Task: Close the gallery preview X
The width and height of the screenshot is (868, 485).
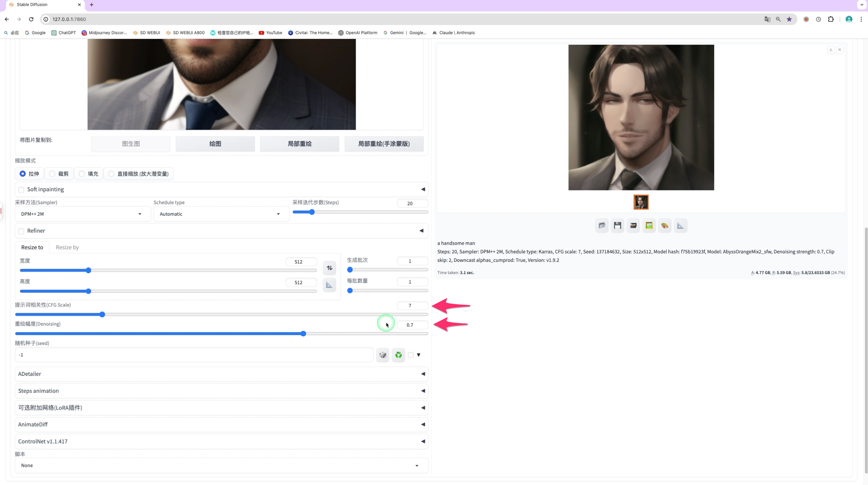Action: click(x=840, y=50)
